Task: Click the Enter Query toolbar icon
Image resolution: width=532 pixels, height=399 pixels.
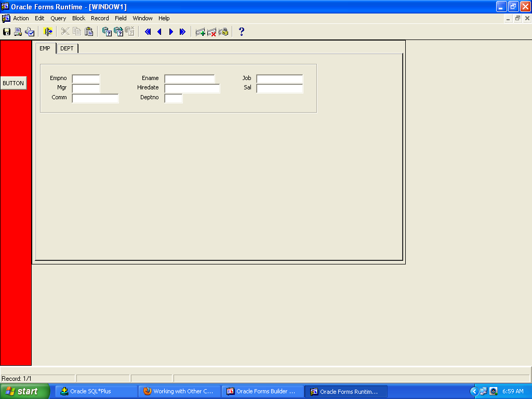Action: click(107, 32)
